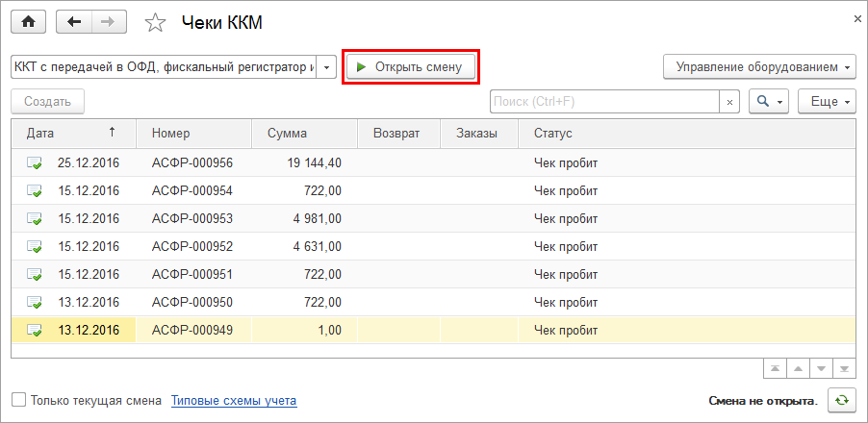This screenshot has height=423, width=868.
Task: Sort the list by Дата column header
Action: [x=72, y=133]
